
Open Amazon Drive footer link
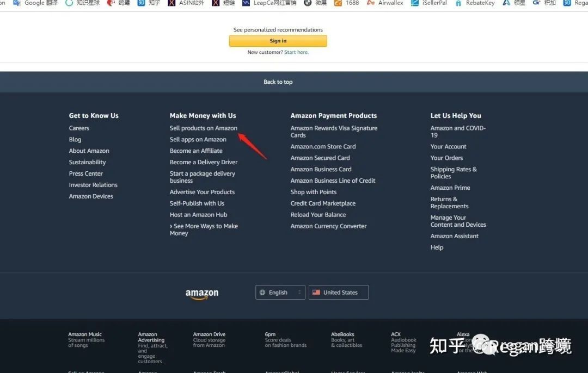pos(209,340)
